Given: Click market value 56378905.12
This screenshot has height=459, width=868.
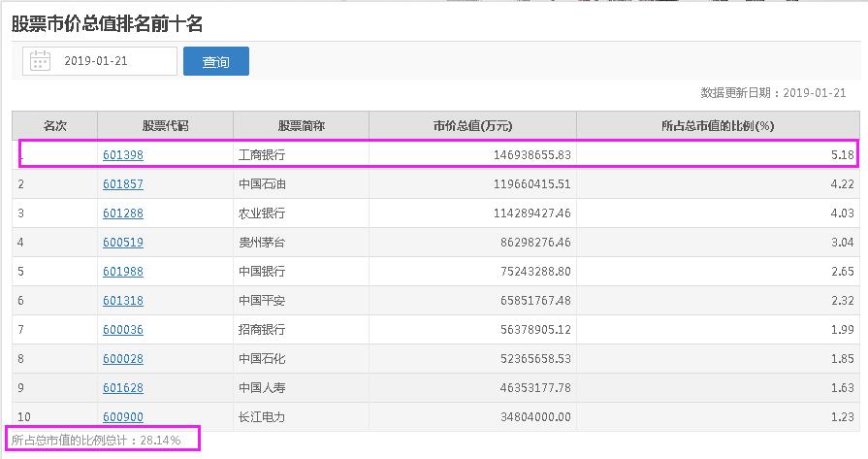Looking at the screenshot, I should [535, 329].
